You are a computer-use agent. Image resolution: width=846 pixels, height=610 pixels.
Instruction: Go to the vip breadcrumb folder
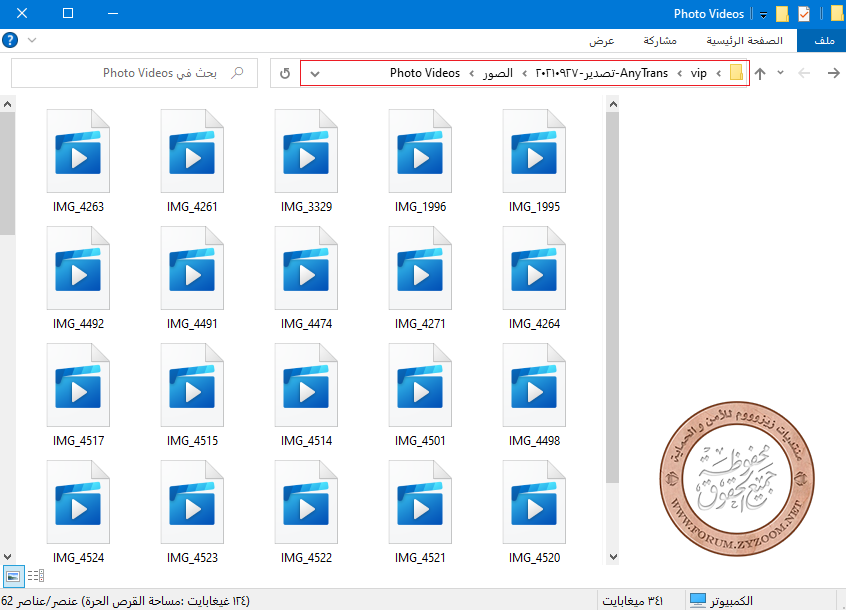pyautogui.click(x=699, y=73)
